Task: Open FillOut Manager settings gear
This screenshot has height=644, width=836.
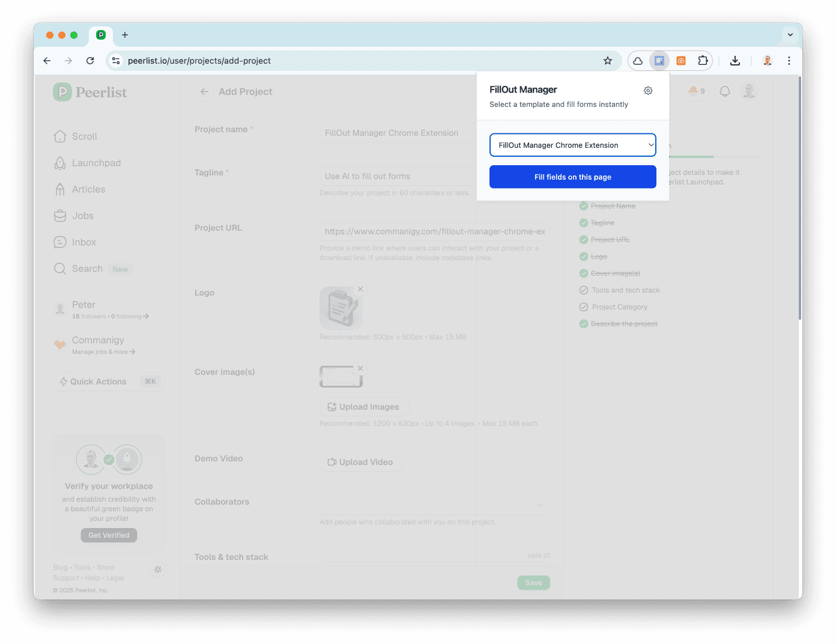Action: [x=647, y=90]
